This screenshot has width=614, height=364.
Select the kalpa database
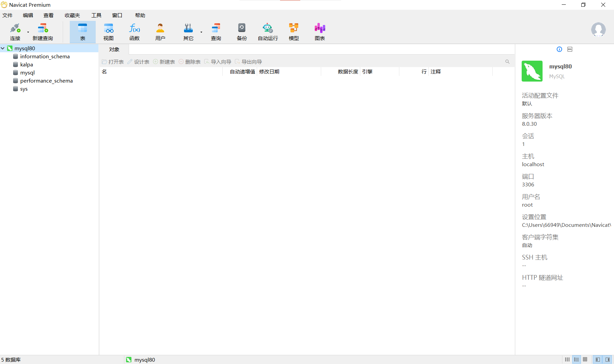tap(27, 64)
